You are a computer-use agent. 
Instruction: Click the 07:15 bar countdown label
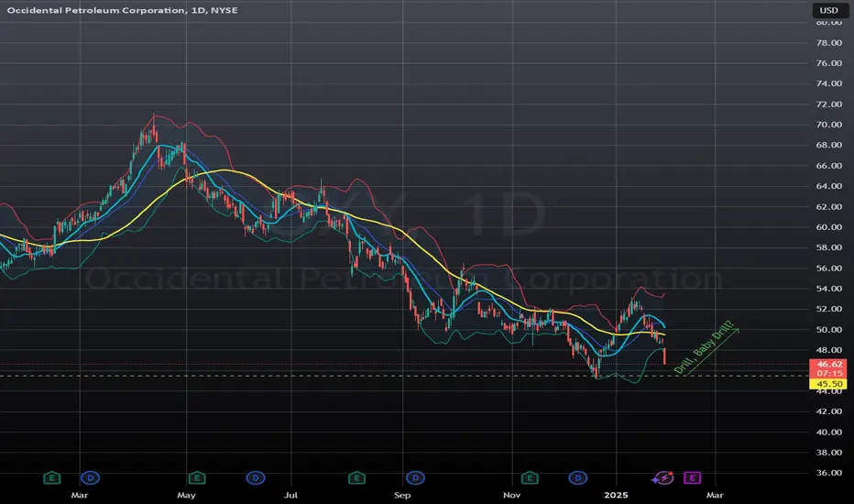[x=829, y=373]
